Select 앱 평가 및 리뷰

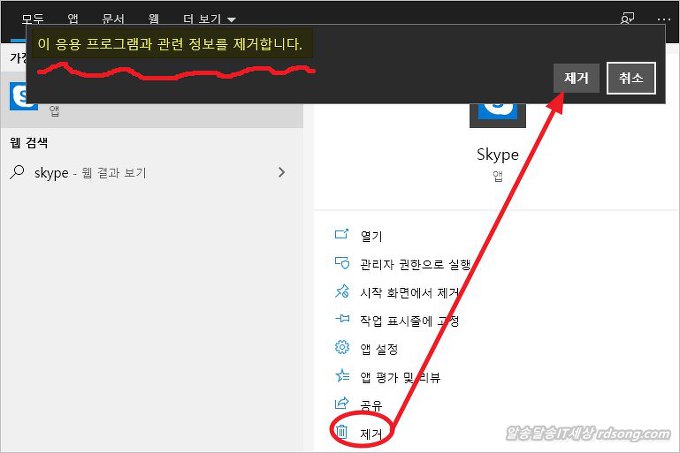click(400, 377)
